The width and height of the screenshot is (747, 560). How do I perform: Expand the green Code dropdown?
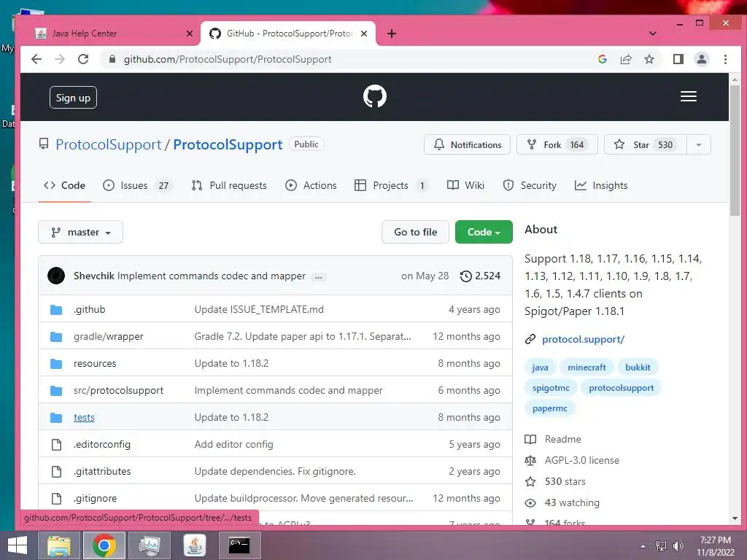coord(484,232)
